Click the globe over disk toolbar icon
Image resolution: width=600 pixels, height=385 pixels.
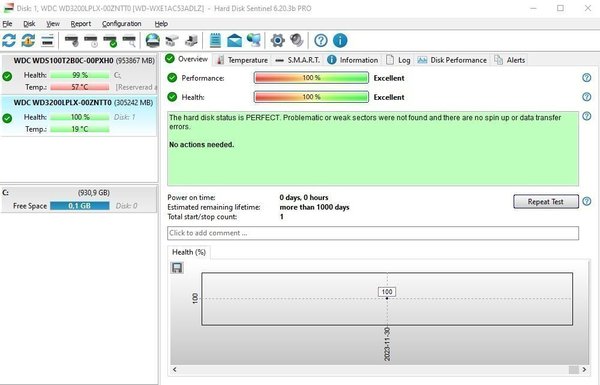153,40
